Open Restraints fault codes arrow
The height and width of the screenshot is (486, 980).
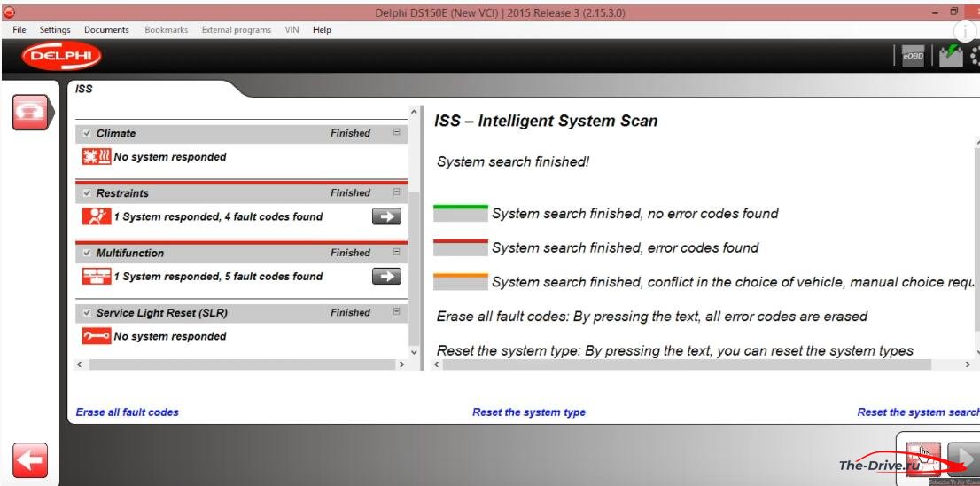(386, 216)
